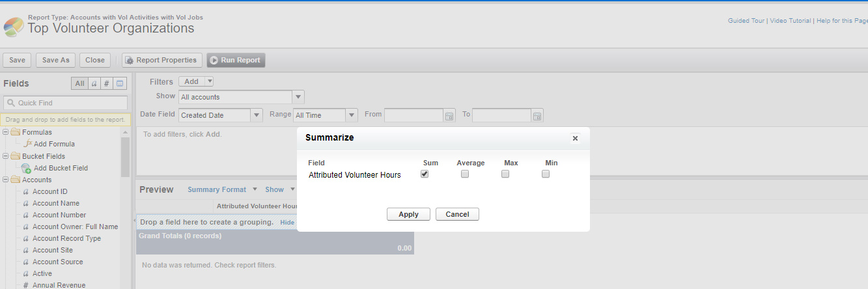Click the From date input field
Screen dimensions: 868x289
pyautogui.click(x=414, y=115)
